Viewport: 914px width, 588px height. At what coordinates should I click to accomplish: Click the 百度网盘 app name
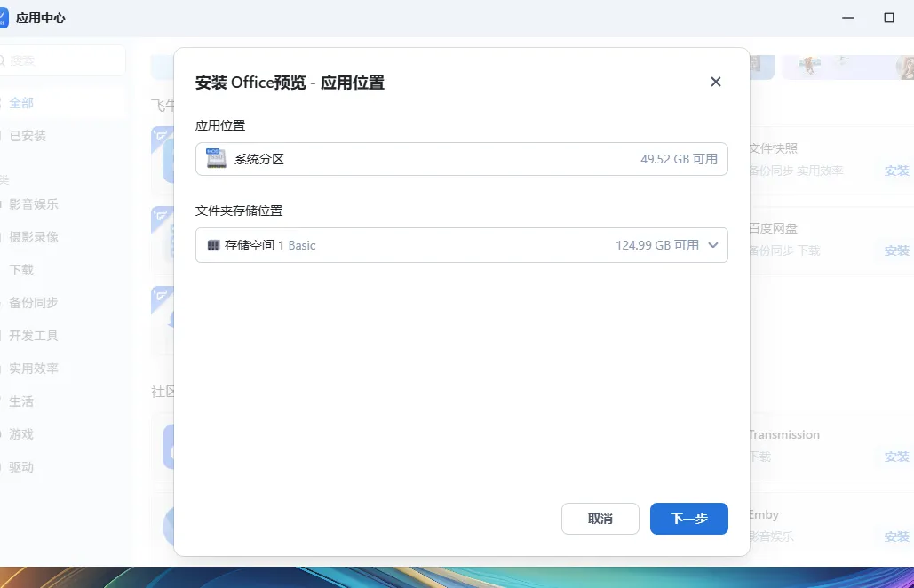tap(773, 228)
